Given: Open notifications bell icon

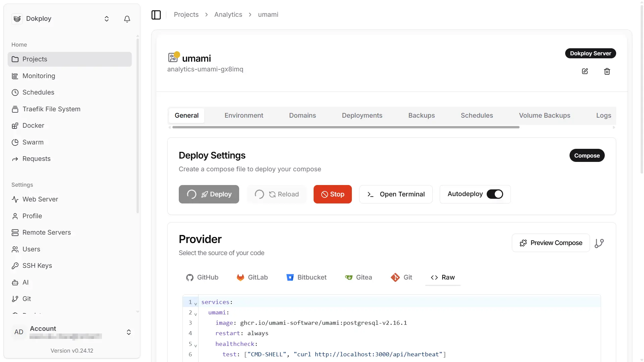Looking at the screenshot, I should 127,19.
